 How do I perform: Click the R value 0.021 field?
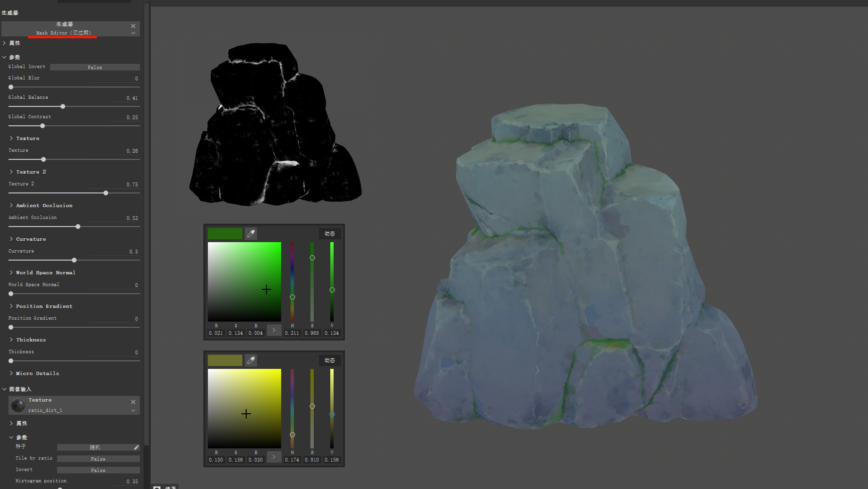tap(216, 333)
